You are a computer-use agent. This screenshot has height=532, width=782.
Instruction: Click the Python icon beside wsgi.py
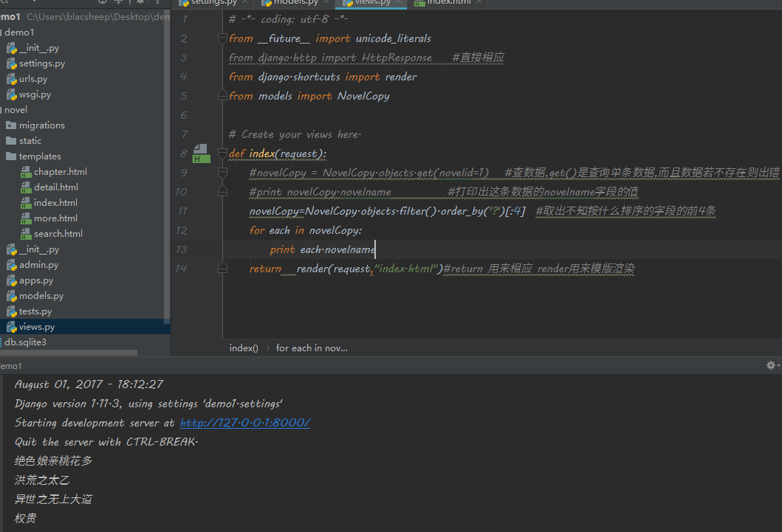(11, 94)
